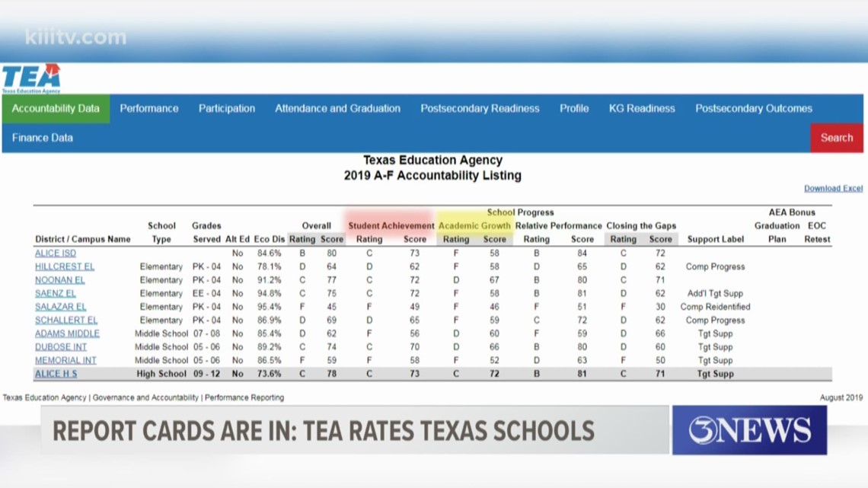Screen dimensions: 868x488
Task: Click the 3NEWS station logo
Action: (748, 430)
